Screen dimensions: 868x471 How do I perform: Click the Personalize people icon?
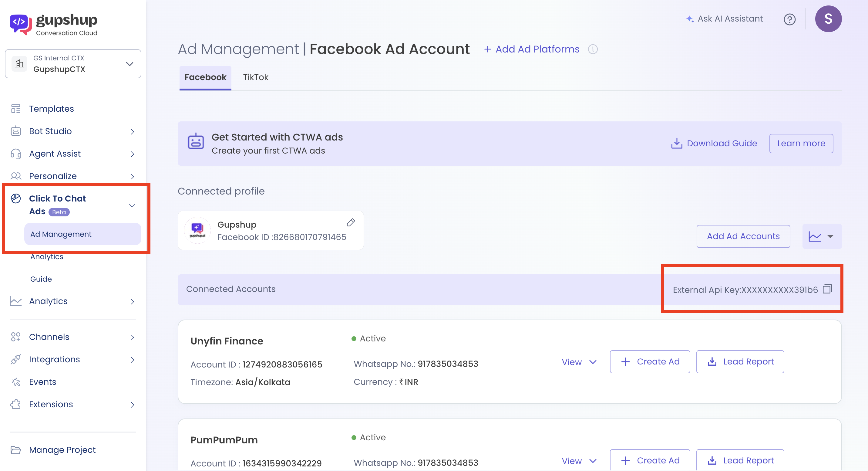pos(15,176)
